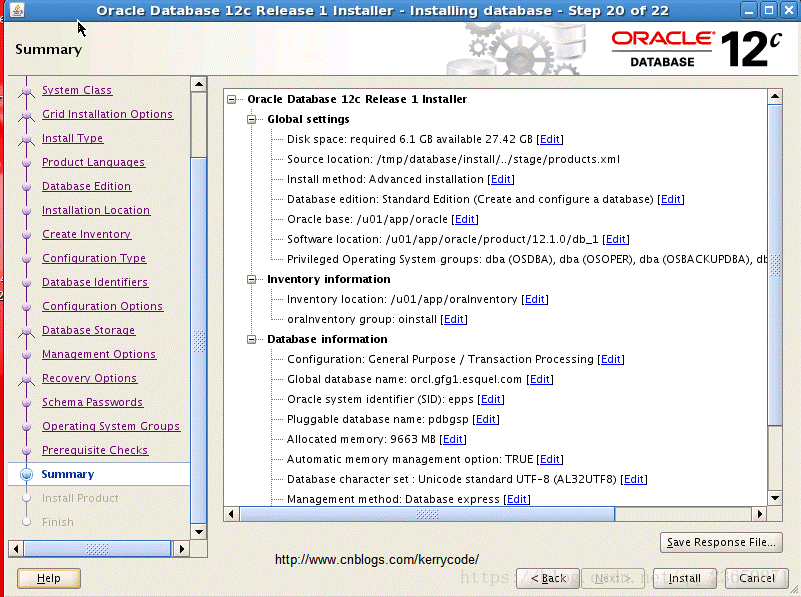Viewport: 801px width, 597px height.
Task: Select the Privileged Operating System groups row
Action: click(x=527, y=259)
